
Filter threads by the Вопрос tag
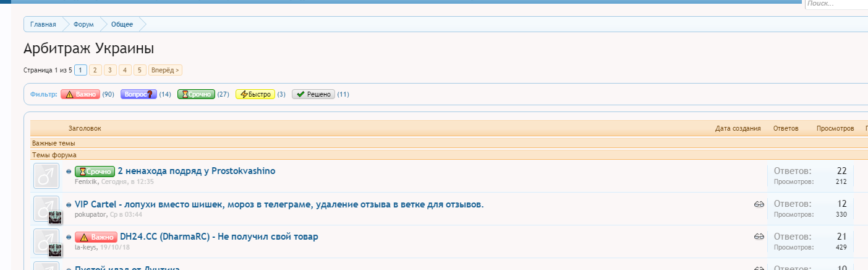tap(138, 94)
